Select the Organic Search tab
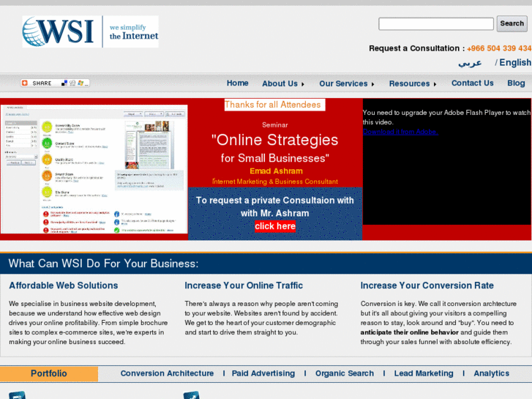The width and height of the screenshot is (532, 399). tap(345, 373)
